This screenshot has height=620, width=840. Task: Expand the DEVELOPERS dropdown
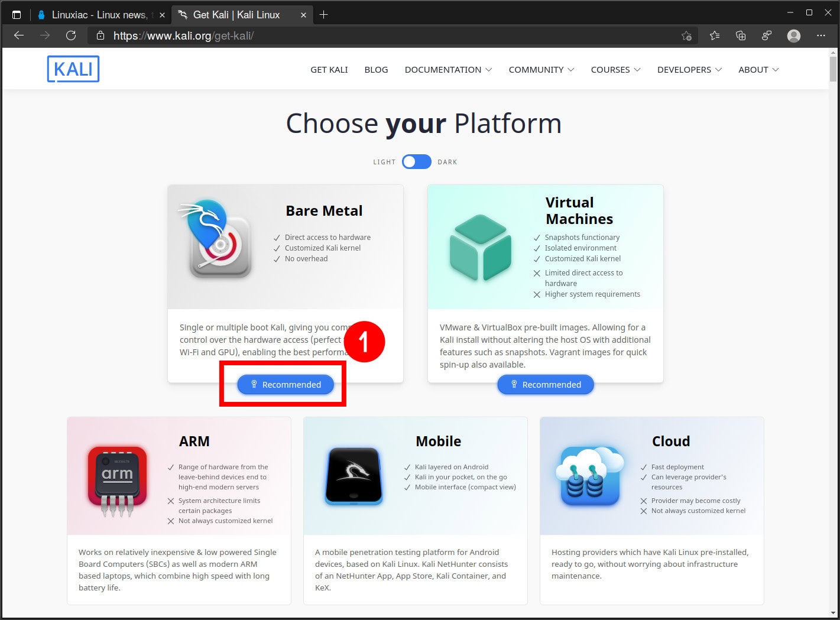pyautogui.click(x=689, y=70)
